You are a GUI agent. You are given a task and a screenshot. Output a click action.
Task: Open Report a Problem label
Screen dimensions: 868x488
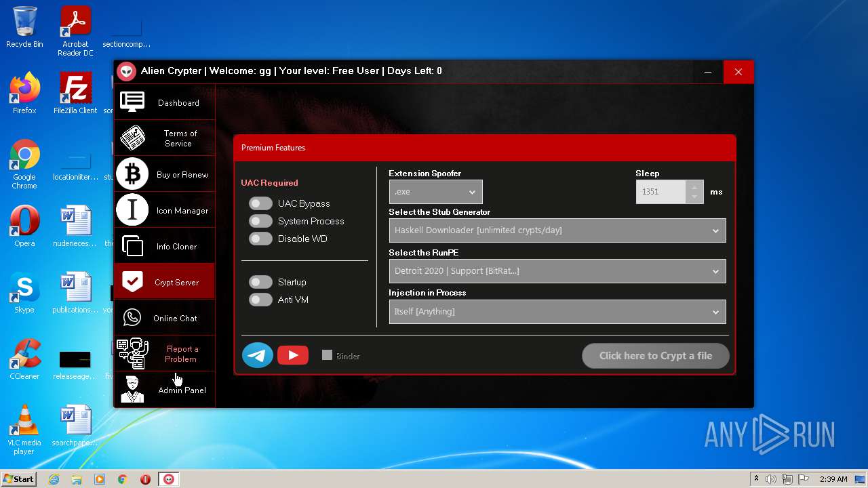182,354
